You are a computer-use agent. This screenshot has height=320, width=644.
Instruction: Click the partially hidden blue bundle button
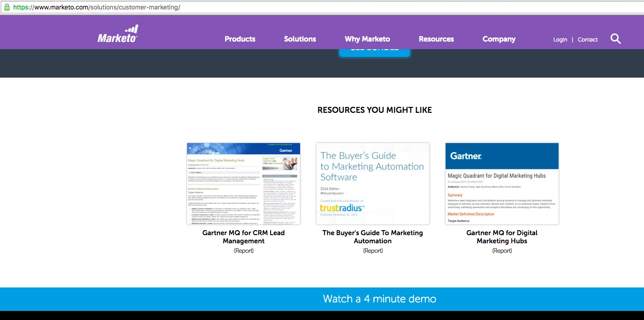click(375, 53)
